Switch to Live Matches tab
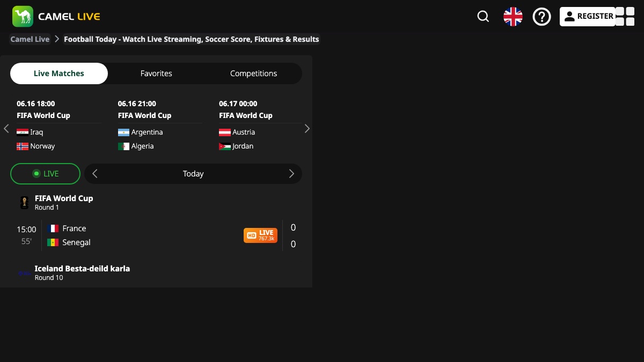This screenshot has width=644, height=362. (59, 73)
